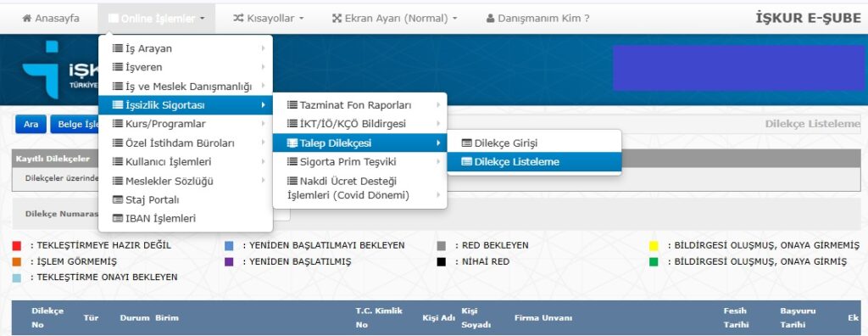The height and width of the screenshot is (336, 868).
Task: Open the Online İşlemler menu
Action: [157, 19]
